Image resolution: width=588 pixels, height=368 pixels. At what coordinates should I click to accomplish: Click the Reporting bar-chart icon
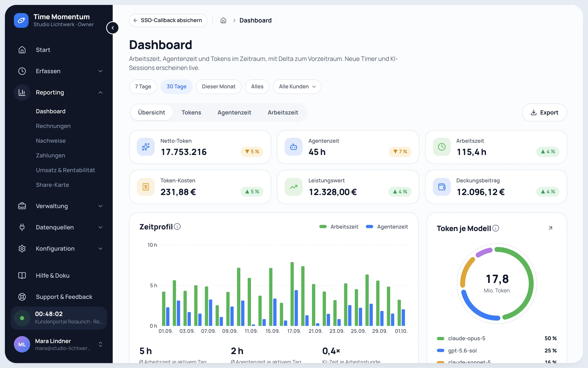(x=22, y=92)
